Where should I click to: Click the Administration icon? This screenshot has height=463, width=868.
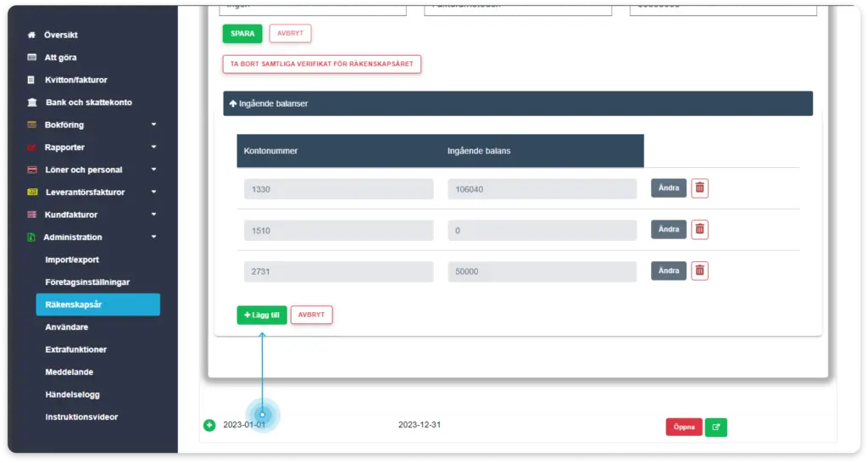pyautogui.click(x=31, y=237)
